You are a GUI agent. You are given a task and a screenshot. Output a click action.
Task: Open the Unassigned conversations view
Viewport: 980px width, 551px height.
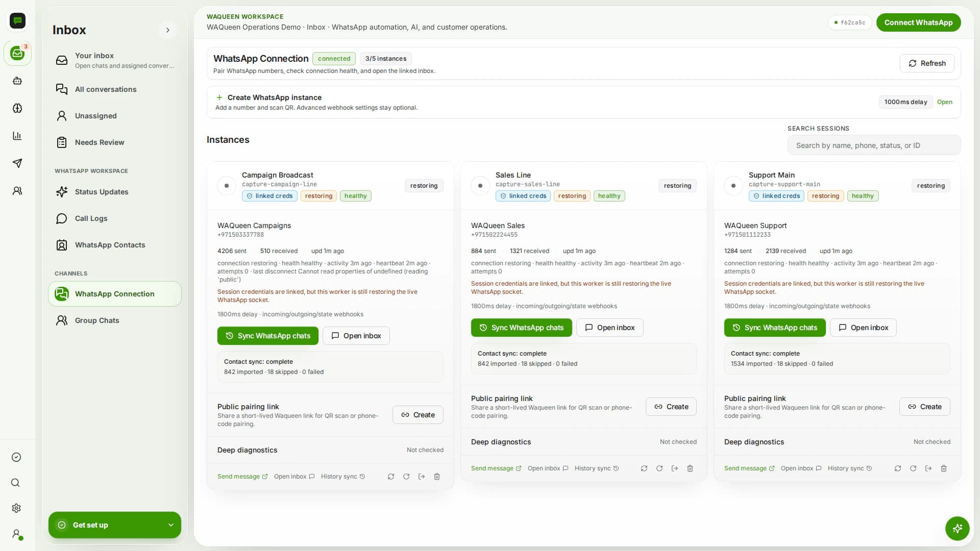[115, 116]
